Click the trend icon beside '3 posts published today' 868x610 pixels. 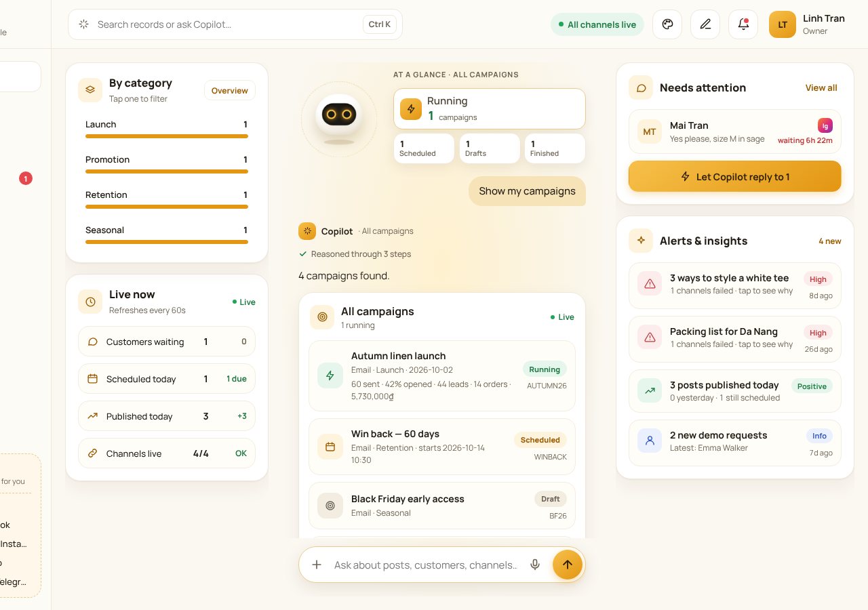pyautogui.click(x=650, y=390)
